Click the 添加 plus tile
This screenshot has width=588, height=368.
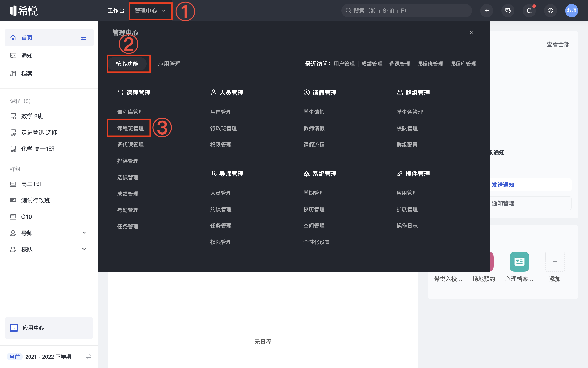click(555, 262)
